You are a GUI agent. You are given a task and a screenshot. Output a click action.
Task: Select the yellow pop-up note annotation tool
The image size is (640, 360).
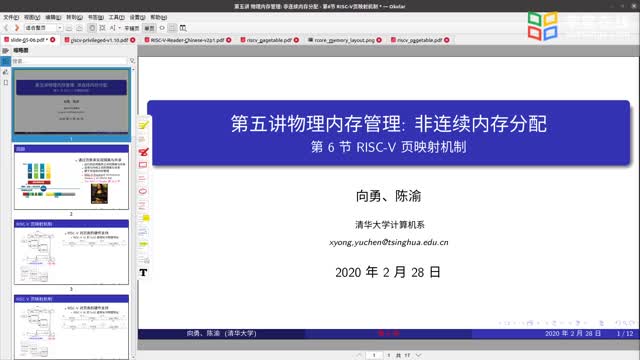pos(145,218)
